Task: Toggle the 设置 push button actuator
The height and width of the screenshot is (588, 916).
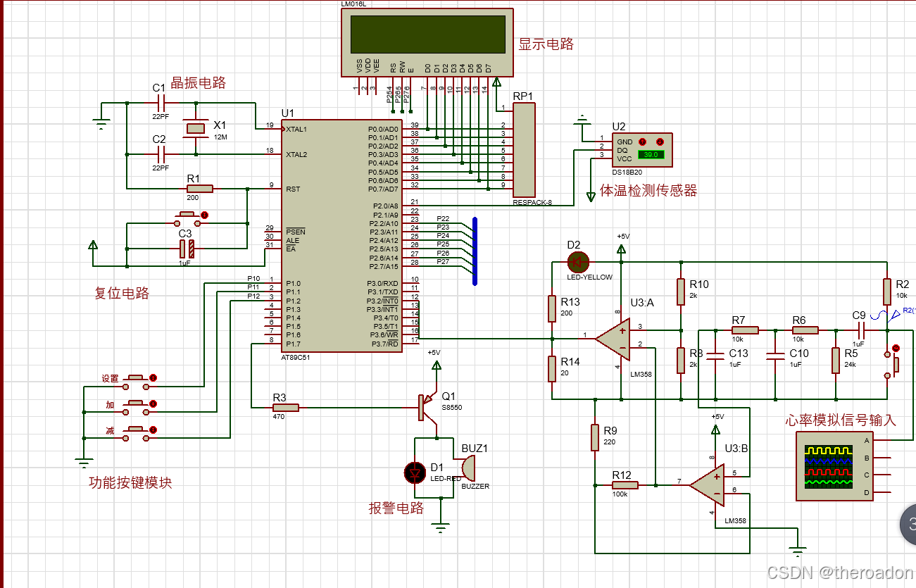Action: point(153,378)
